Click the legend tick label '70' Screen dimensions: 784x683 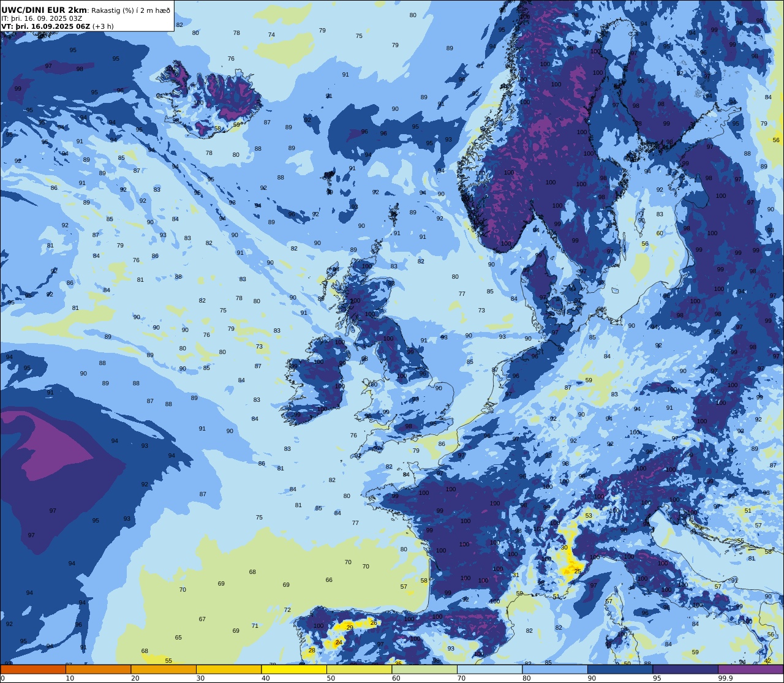[x=461, y=678]
